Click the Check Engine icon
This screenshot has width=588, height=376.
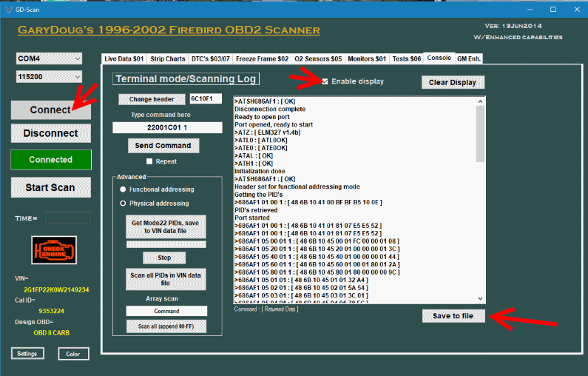tap(54, 251)
